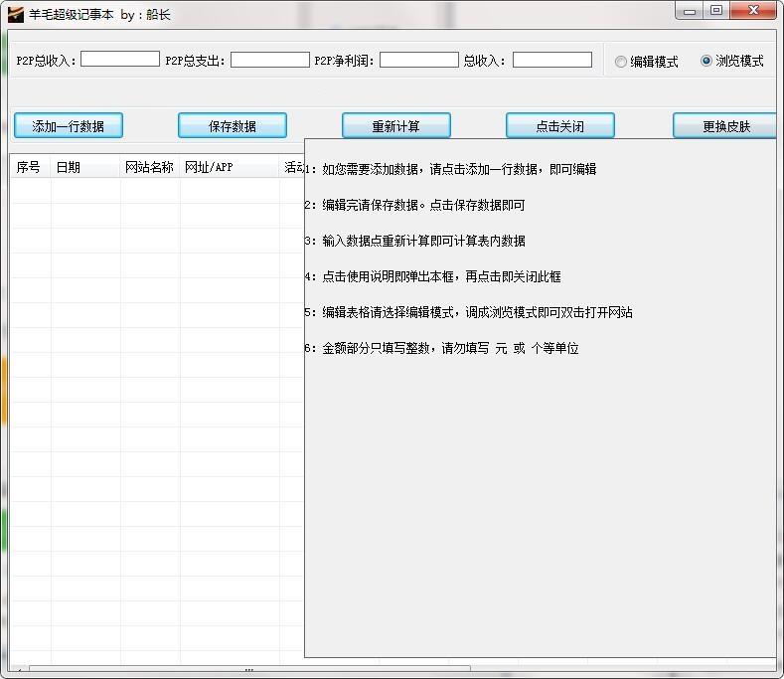Minimize the 羊毛超级记事本 window
Screen dimensions: 784x679
coord(692,11)
